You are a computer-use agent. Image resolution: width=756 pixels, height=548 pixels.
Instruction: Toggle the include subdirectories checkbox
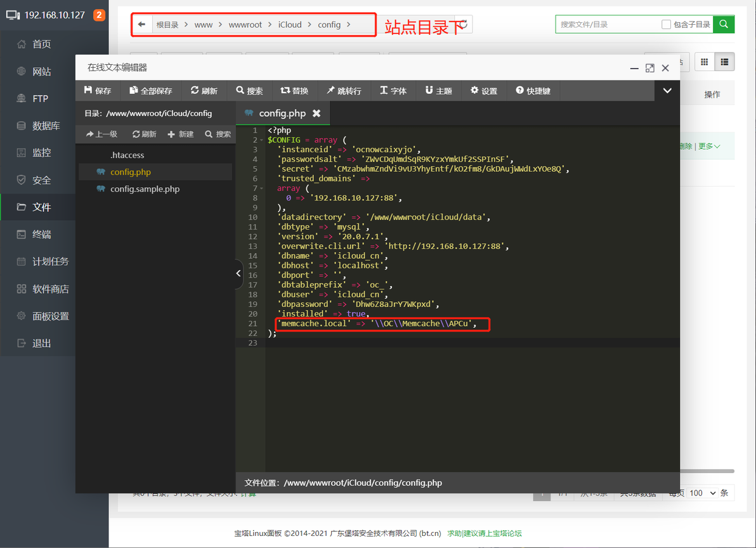click(x=667, y=25)
